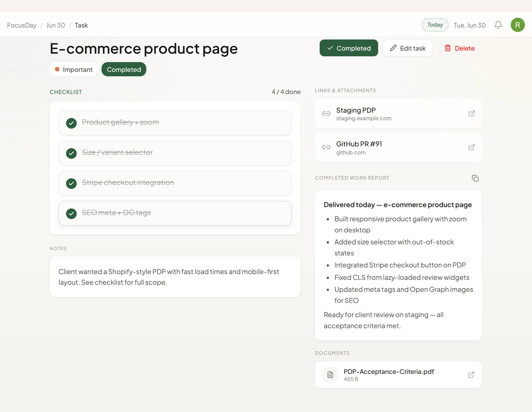Copy the completed work report
The height and width of the screenshot is (412, 532).
click(475, 178)
